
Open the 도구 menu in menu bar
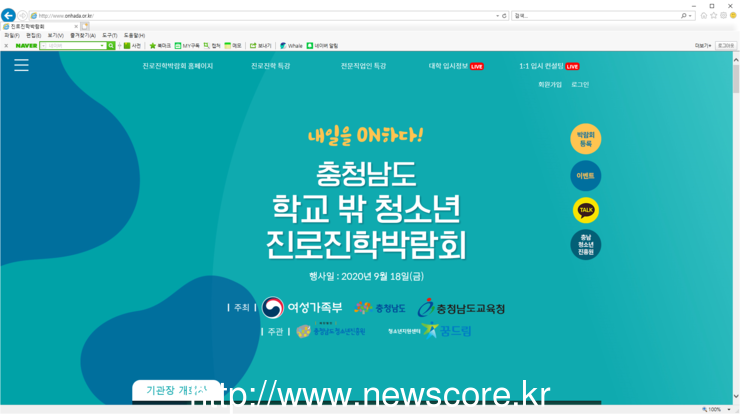click(109, 35)
